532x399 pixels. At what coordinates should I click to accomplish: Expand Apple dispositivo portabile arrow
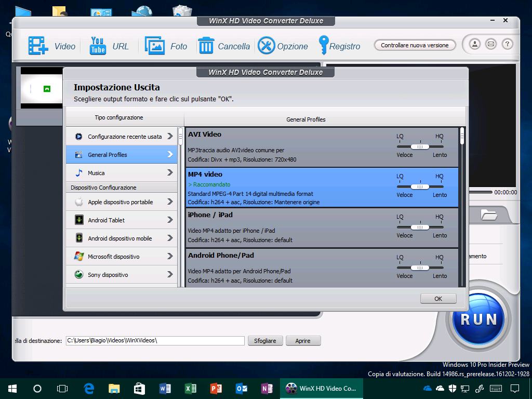point(170,202)
